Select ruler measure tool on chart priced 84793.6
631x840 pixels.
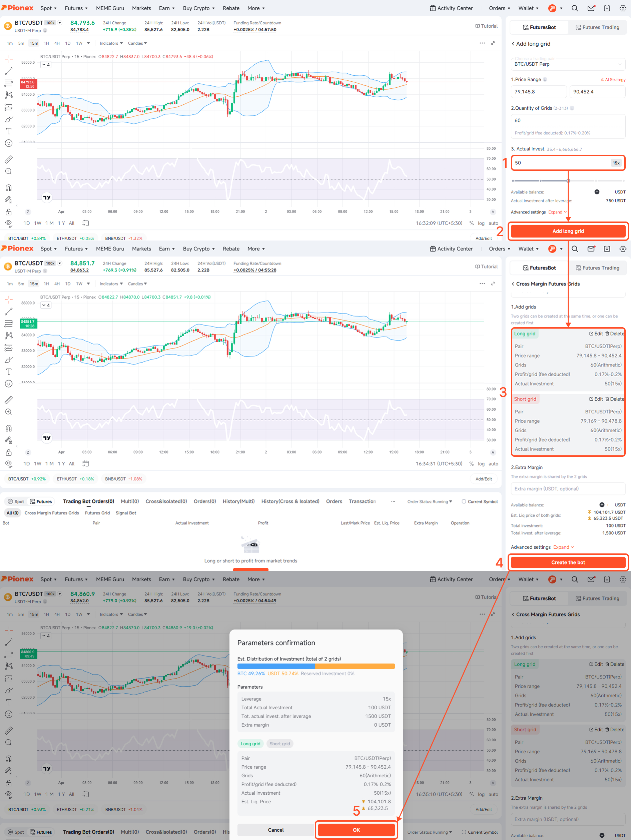pos(8,159)
